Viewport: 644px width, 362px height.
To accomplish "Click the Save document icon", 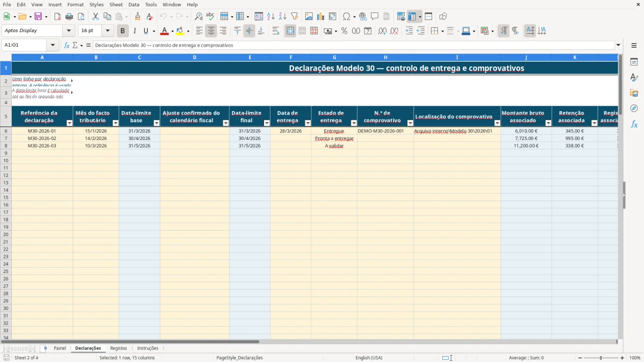I will [38, 17].
